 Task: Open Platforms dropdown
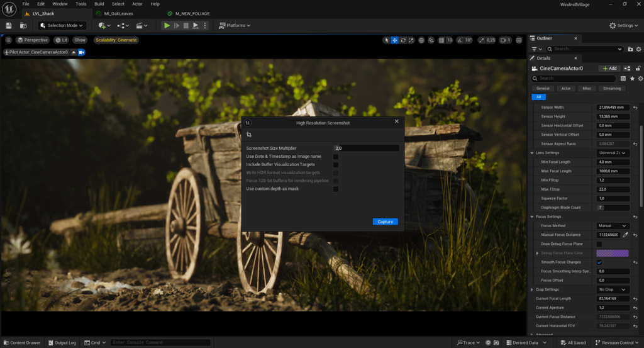coord(235,25)
